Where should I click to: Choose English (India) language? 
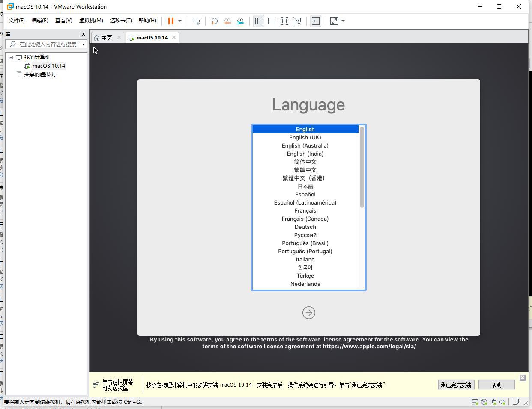305,154
